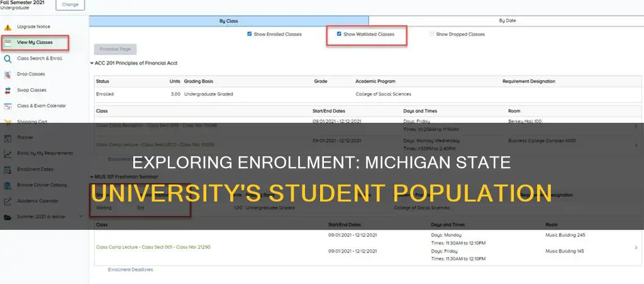Image resolution: width=644 pixels, height=284 pixels.
Task: Click the Class & Exam Calendar icon
Action: 8,106
